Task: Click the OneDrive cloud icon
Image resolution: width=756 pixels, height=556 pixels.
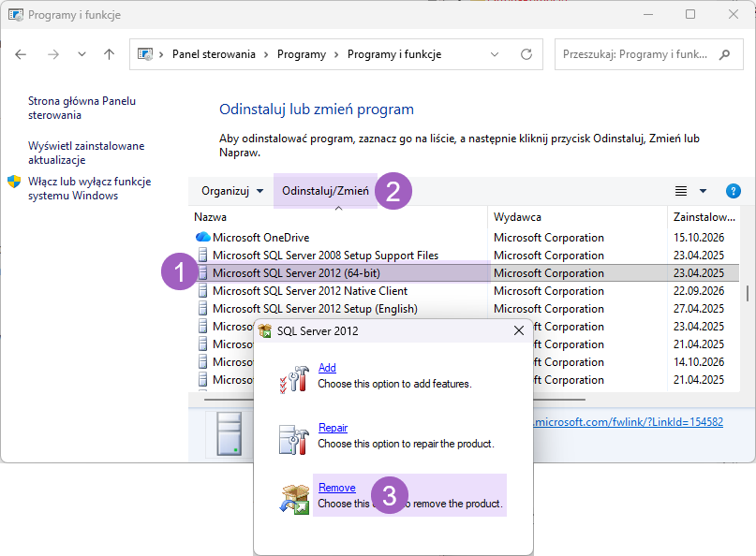Action: click(x=203, y=237)
